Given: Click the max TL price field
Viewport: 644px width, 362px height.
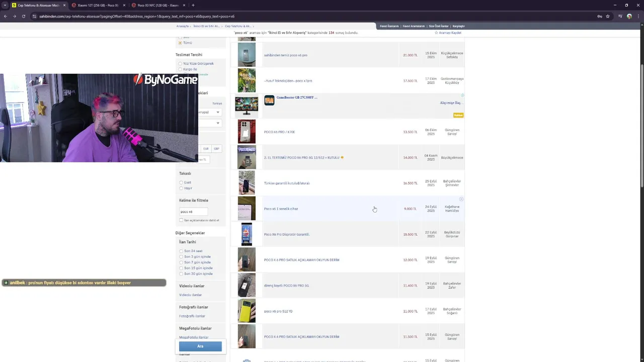Looking at the screenshot, I should (x=202, y=159).
